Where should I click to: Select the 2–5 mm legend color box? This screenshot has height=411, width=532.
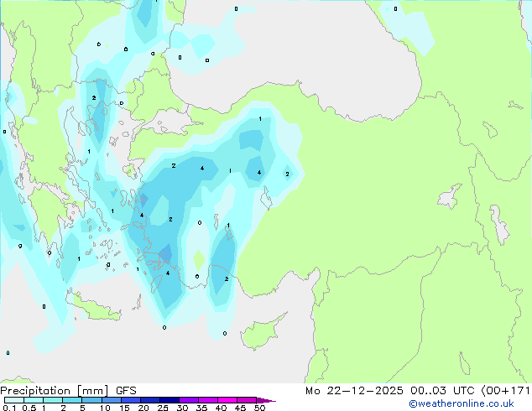point(72,400)
